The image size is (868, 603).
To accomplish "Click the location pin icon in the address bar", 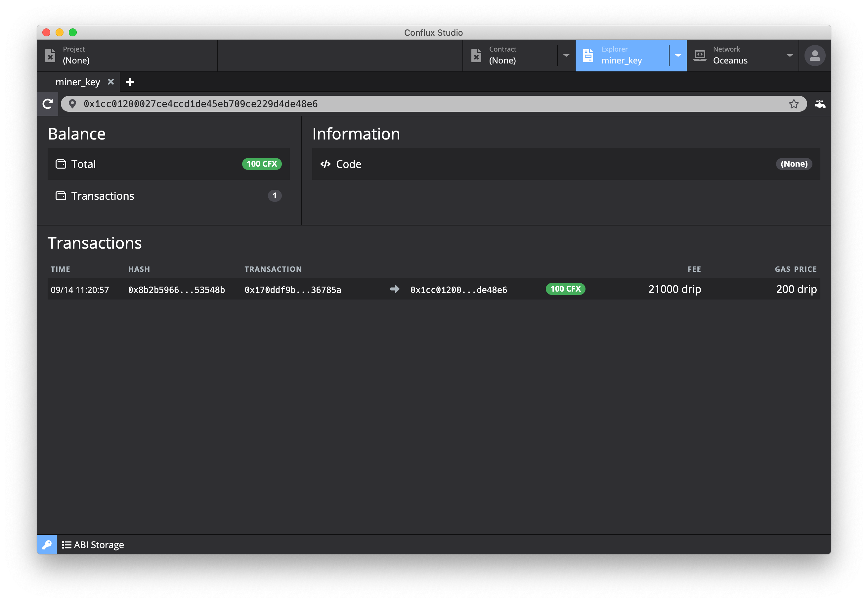I will pyautogui.click(x=72, y=104).
